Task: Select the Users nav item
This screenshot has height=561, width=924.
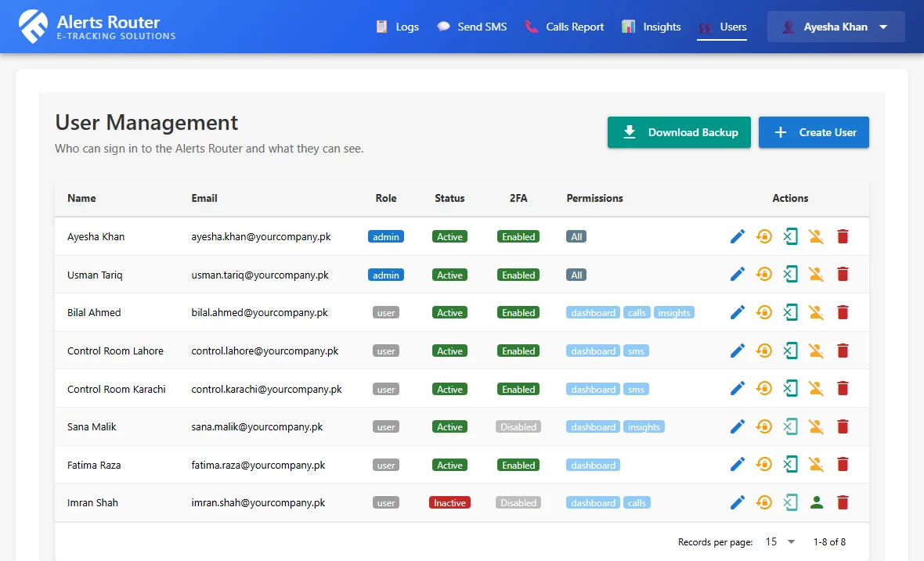Action: (722, 27)
